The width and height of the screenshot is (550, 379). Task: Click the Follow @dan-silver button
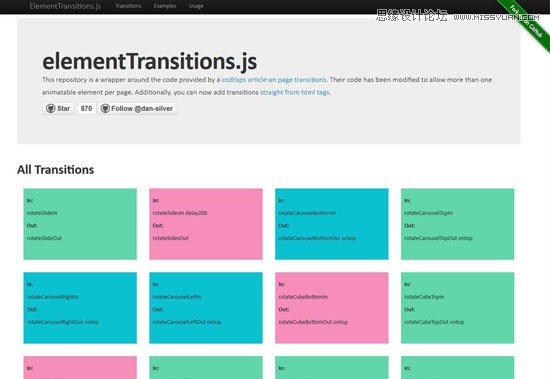click(137, 108)
